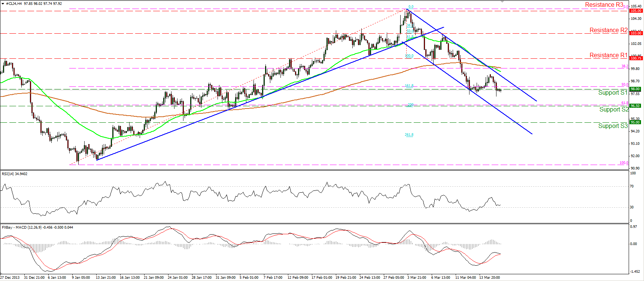Click the 13 Mar 20:00 time axis label
The width and height of the screenshot is (644, 281).
point(489,278)
